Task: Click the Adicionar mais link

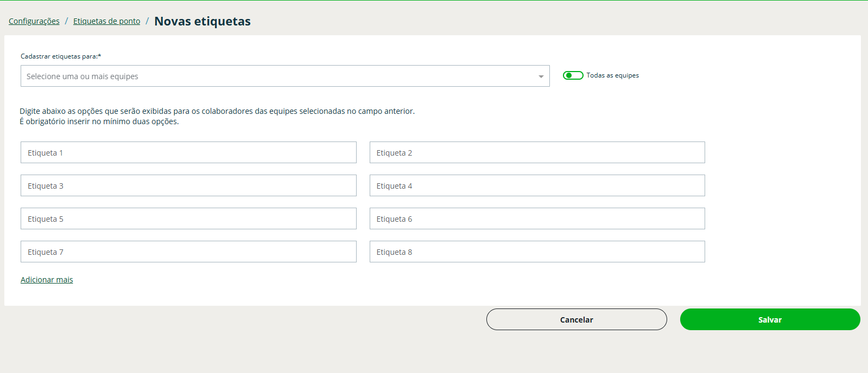Action: [47, 280]
